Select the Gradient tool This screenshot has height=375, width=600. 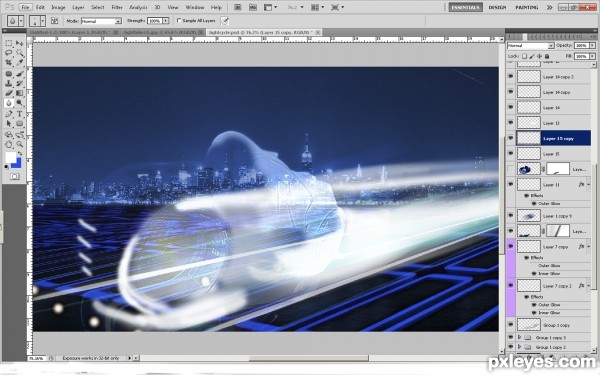[x=19, y=93]
